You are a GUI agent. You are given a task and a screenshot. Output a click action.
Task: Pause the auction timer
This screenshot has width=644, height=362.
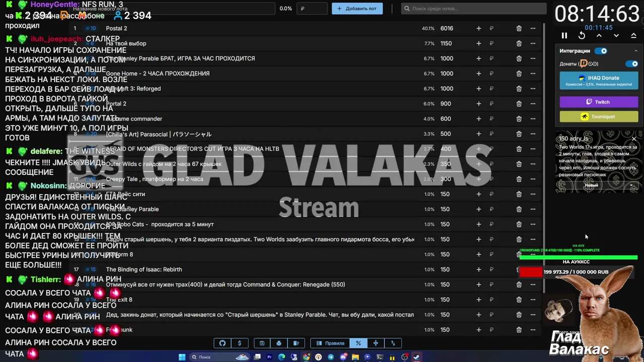564,36
